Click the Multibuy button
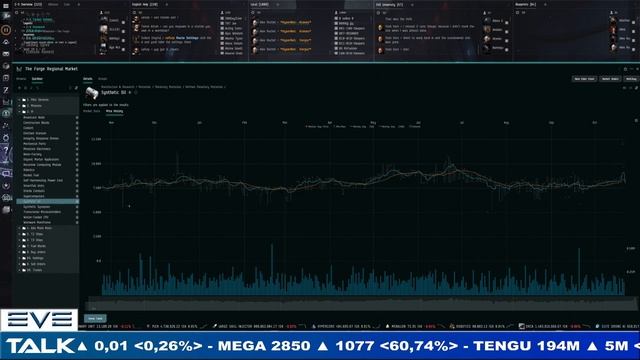640x360 pixels. 631,79
